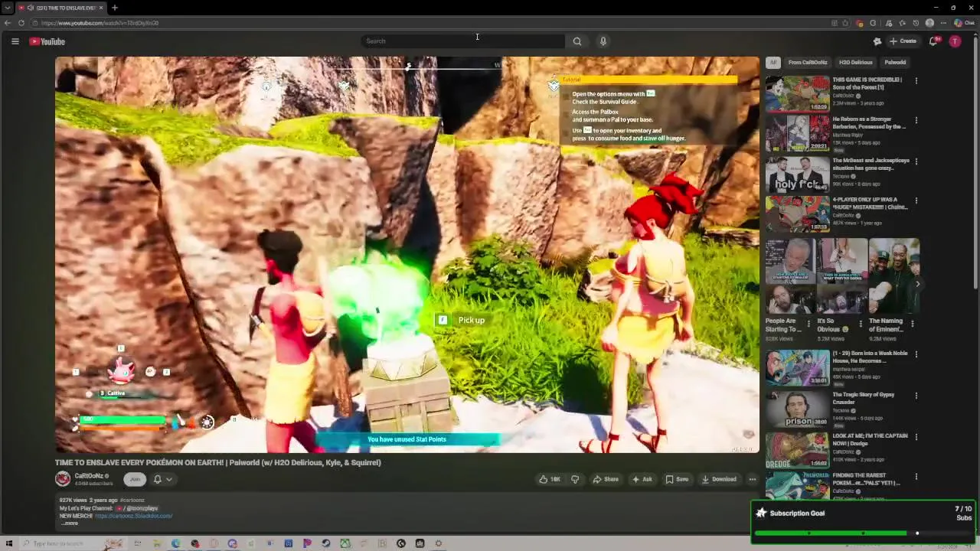
Task: Open the holy f*ck thumbnail video
Action: [x=797, y=174]
